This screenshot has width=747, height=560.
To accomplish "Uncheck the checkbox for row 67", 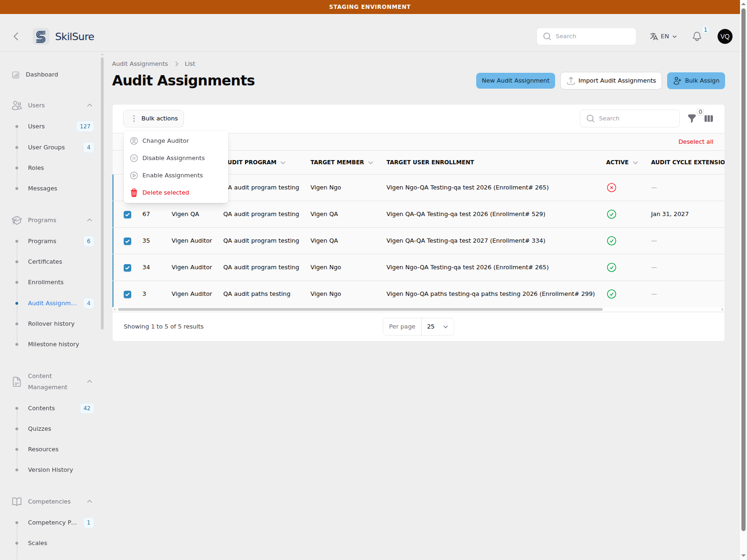I will coord(127,215).
